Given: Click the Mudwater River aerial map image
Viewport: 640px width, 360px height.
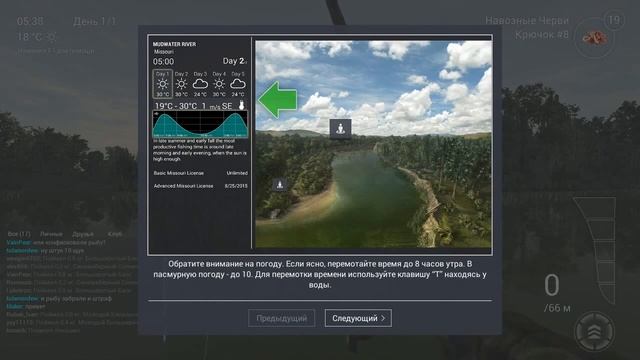Looking at the screenshot, I should point(373,144).
